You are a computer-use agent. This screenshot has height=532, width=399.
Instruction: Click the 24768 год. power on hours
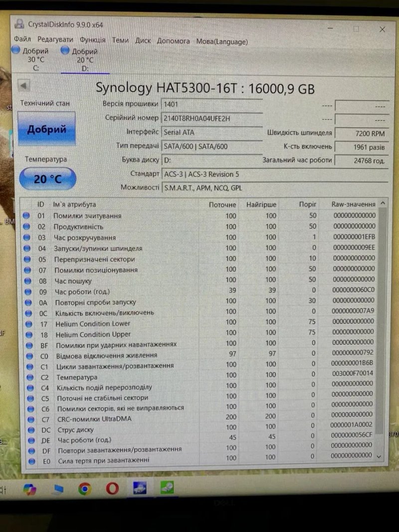362,161
